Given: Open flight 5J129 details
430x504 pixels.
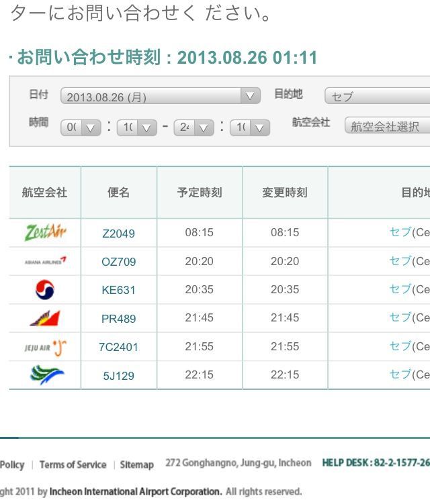Looking at the screenshot, I should [x=118, y=376].
